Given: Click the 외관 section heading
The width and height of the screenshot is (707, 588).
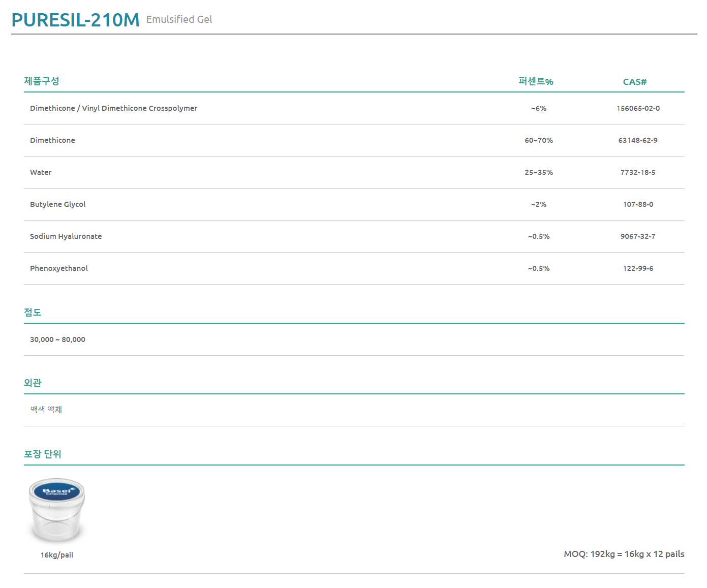Looking at the screenshot, I should coord(33,383).
